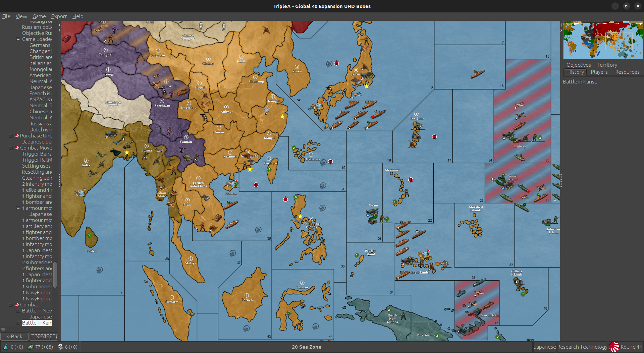Switch to the Territory tab
Screen dimensions: 644x353
pos(606,65)
